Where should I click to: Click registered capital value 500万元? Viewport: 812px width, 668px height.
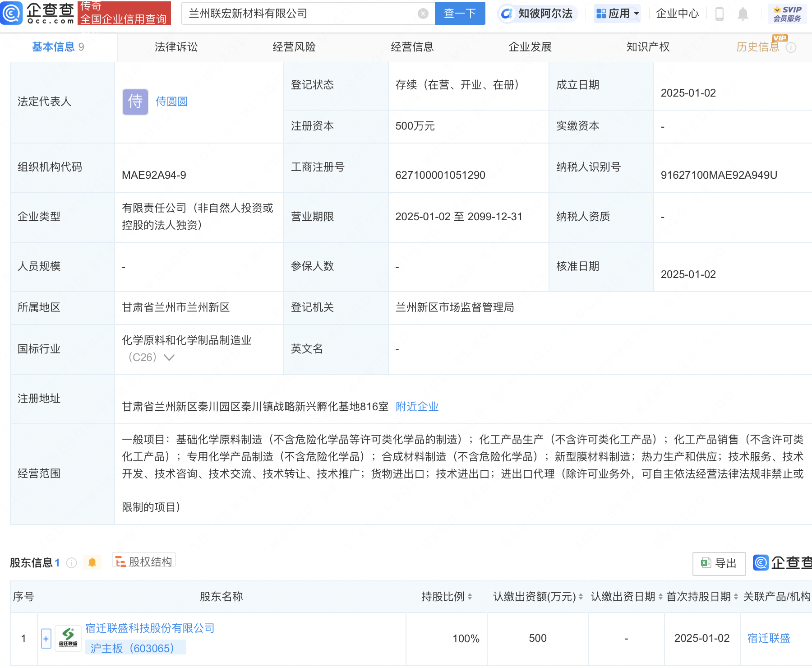tap(415, 126)
